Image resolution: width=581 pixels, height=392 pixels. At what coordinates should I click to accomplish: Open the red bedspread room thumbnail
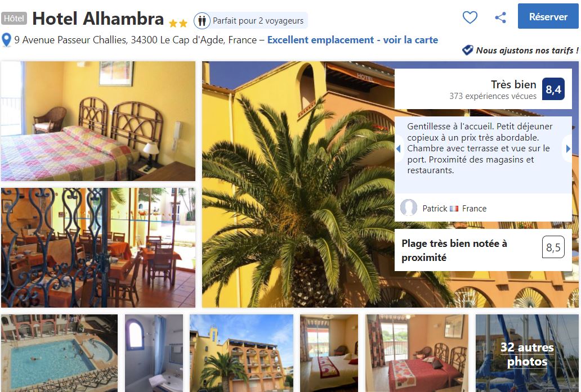tap(417, 353)
